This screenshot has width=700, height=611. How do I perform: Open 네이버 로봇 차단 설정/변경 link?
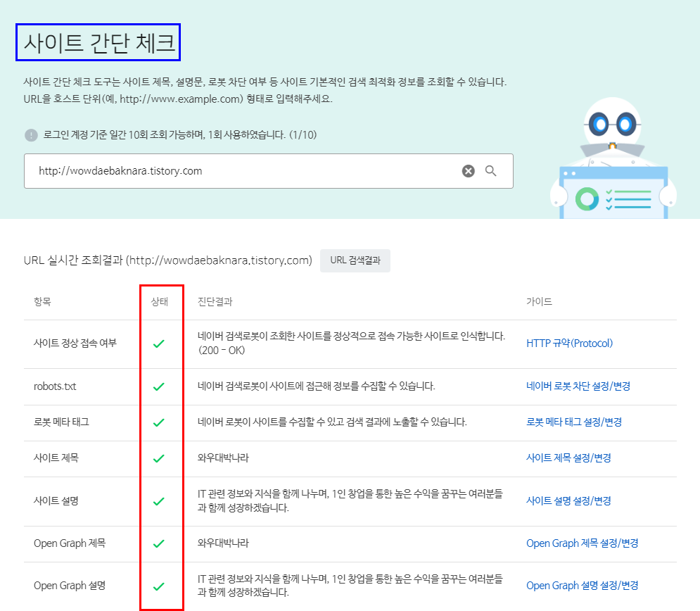tap(578, 386)
